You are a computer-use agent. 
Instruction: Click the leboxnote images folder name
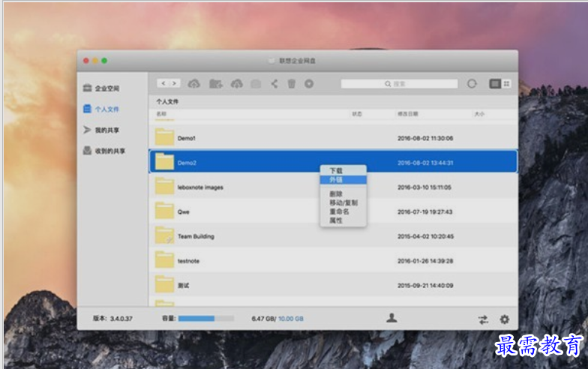pos(200,187)
